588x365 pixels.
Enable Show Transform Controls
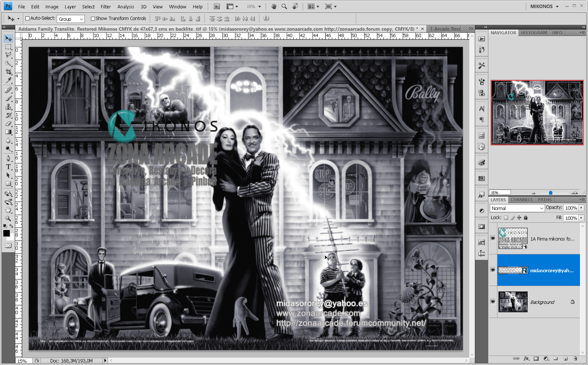click(93, 18)
